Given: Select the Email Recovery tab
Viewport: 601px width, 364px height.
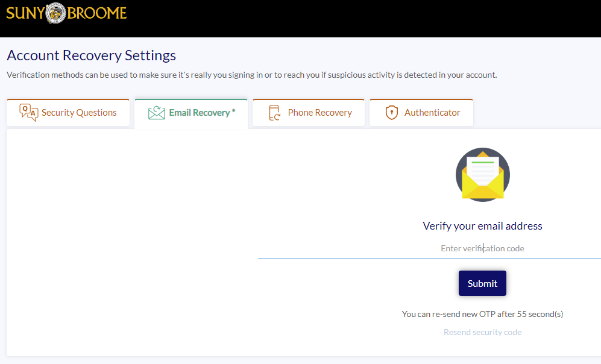Looking at the screenshot, I should coord(191,113).
